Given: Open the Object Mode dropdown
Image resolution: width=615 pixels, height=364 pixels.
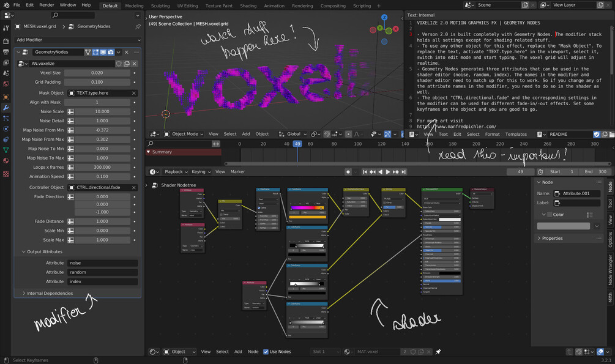Looking at the screenshot, I should (x=183, y=134).
